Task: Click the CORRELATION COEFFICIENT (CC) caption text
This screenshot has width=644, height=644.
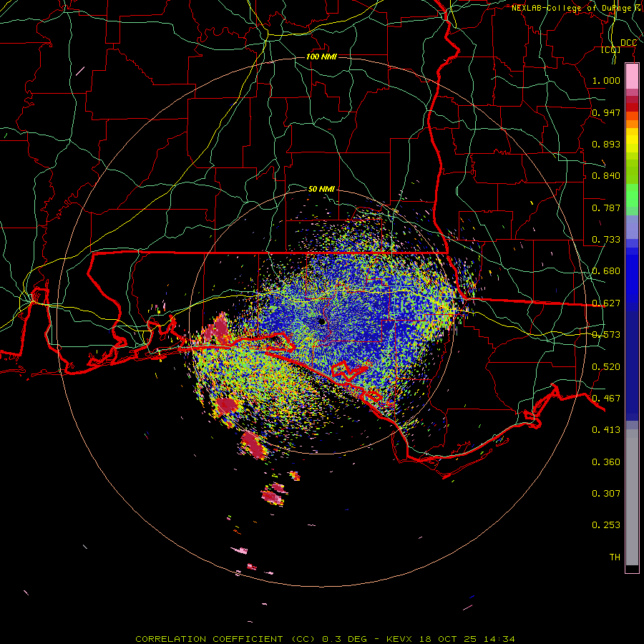Action: tap(225, 639)
